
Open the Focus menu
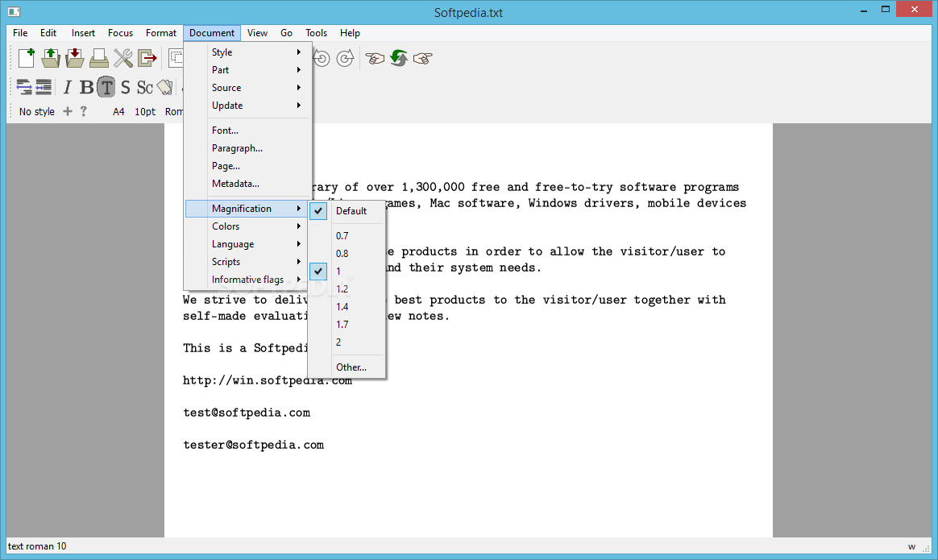coord(120,33)
